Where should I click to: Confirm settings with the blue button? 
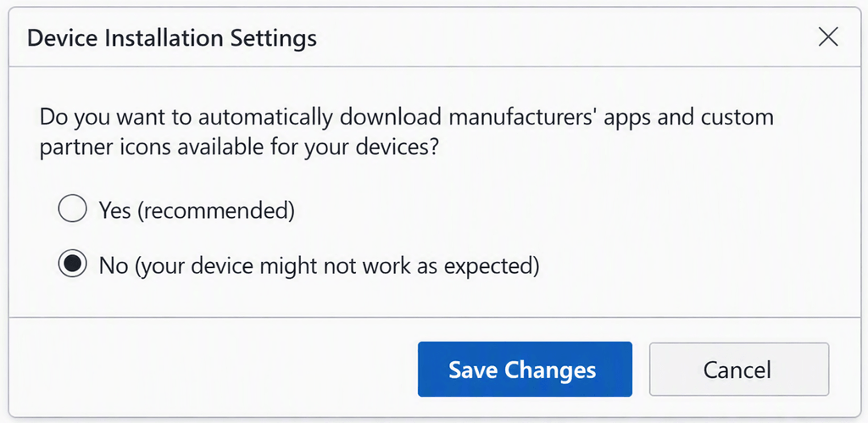coord(525,369)
